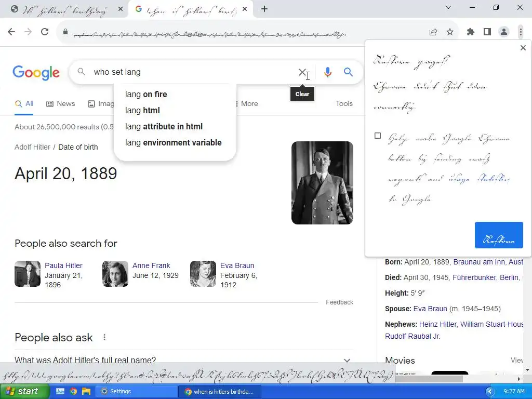Clear the search box with the X icon
This screenshot has height=399, width=532.
pyautogui.click(x=302, y=72)
